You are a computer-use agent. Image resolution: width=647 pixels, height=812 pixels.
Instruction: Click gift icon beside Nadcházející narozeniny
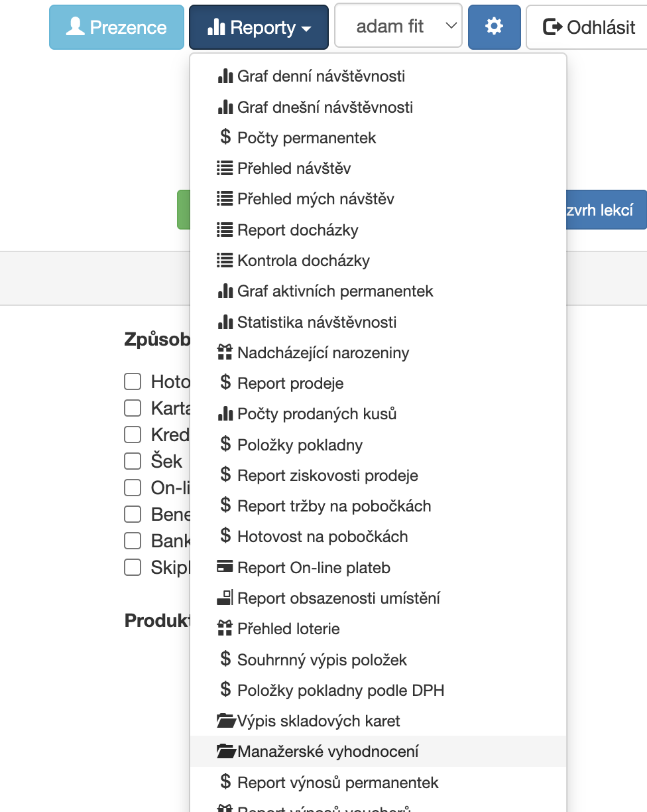pyautogui.click(x=225, y=352)
